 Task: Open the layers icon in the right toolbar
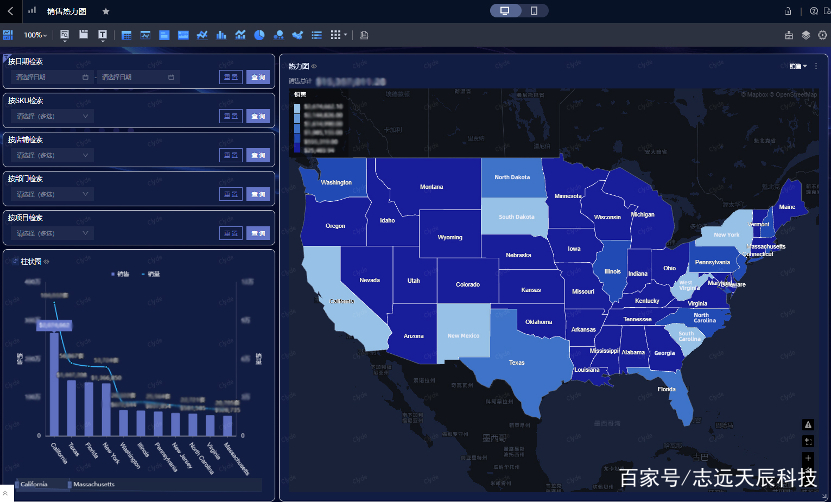tap(805, 35)
